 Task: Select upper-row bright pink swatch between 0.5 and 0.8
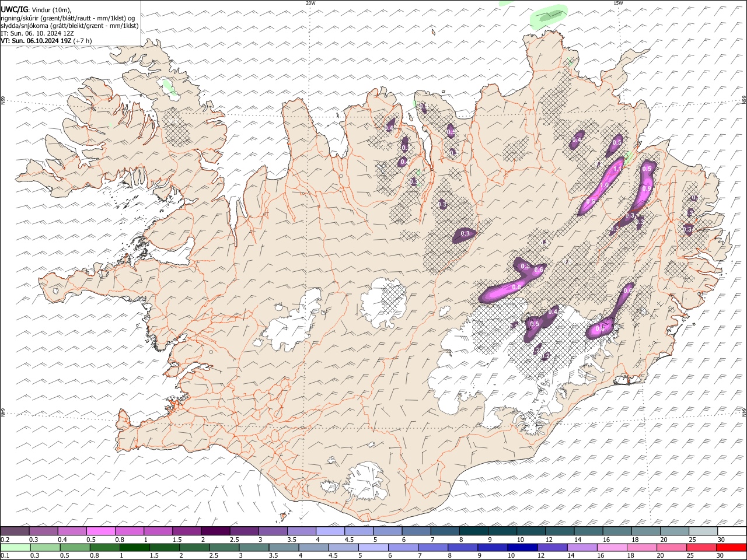click(100, 531)
